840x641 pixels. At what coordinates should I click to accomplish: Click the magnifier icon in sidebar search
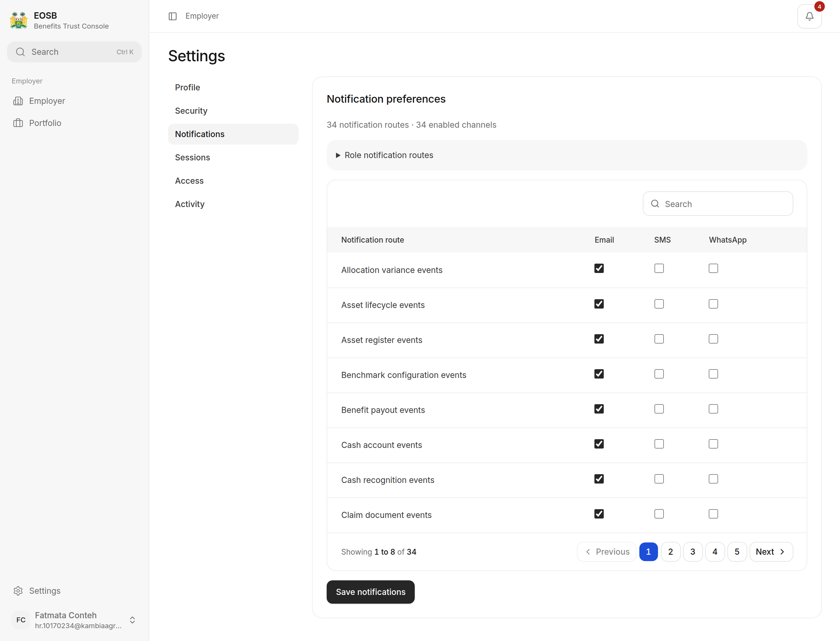pyautogui.click(x=21, y=52)
